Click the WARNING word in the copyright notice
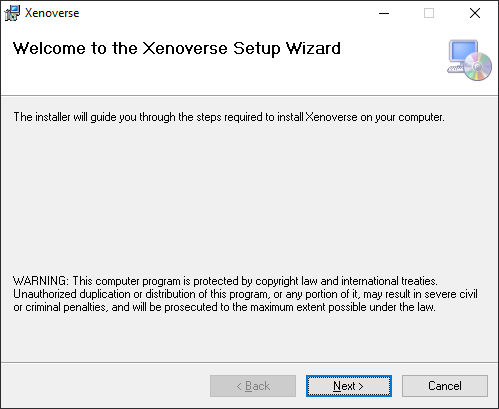The image size is (499, 409). (41, 281)
